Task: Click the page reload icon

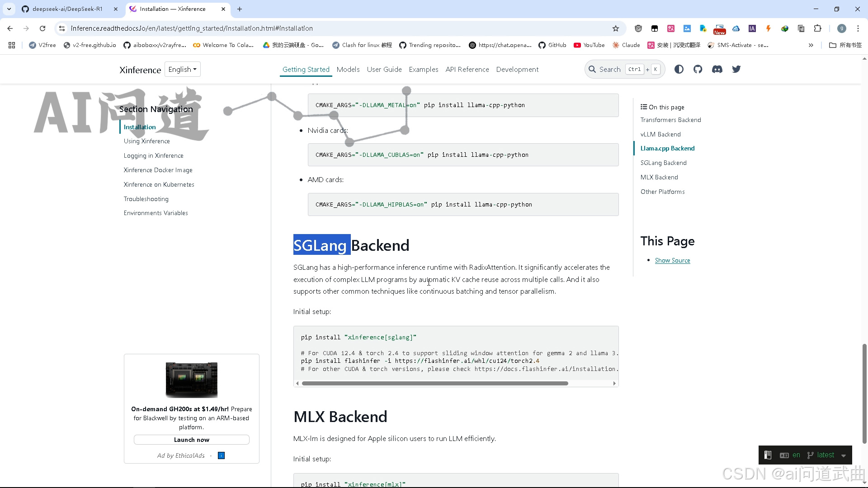Action: [x=42, y=28]
